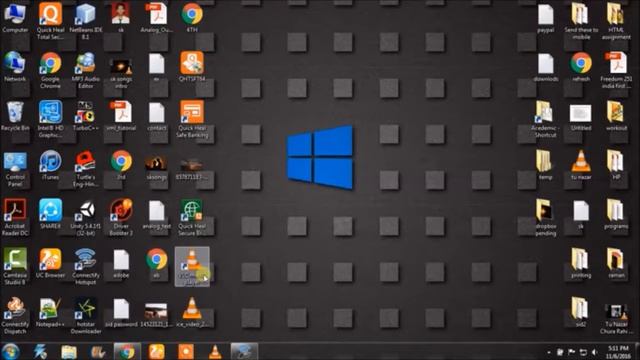Launch TurboC++ shortcut
The height and width of the screenshot is (360, 640).
(x=85, y=116)
